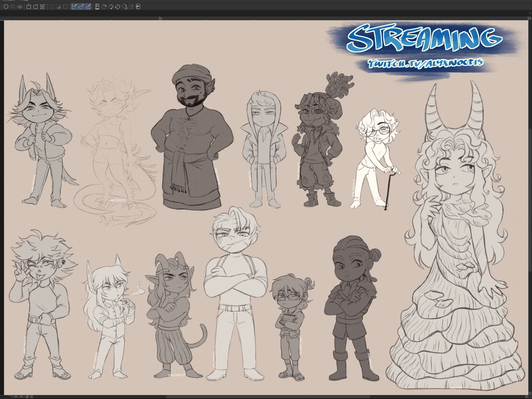Click the dashed-circle arrow icon right of the smartphone icon
Image resolution: width=532 pixels, height=399 pixels.
click(x=104, y=7)
